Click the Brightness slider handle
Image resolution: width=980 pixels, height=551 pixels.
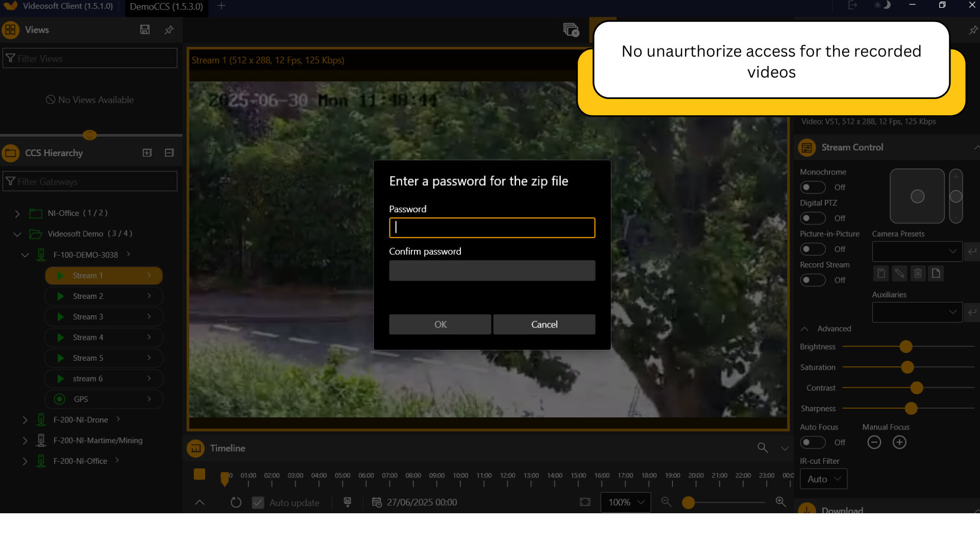[x=906, y=347]
